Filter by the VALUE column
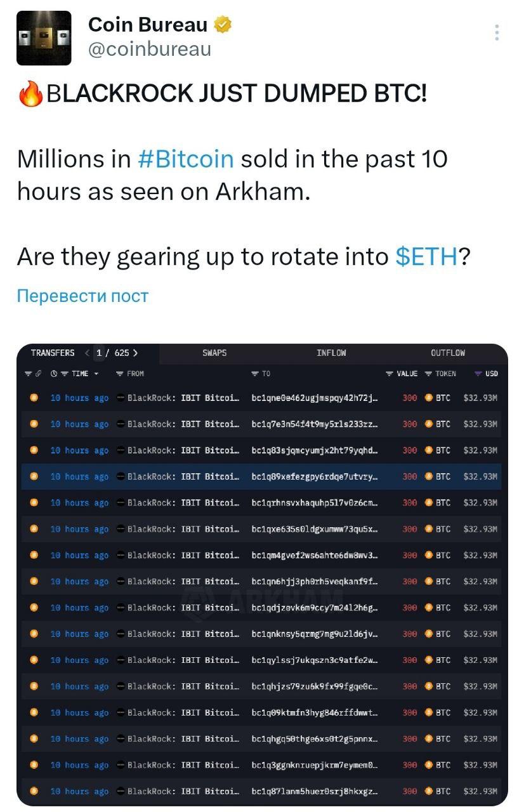524x812 pixels. 402,374
